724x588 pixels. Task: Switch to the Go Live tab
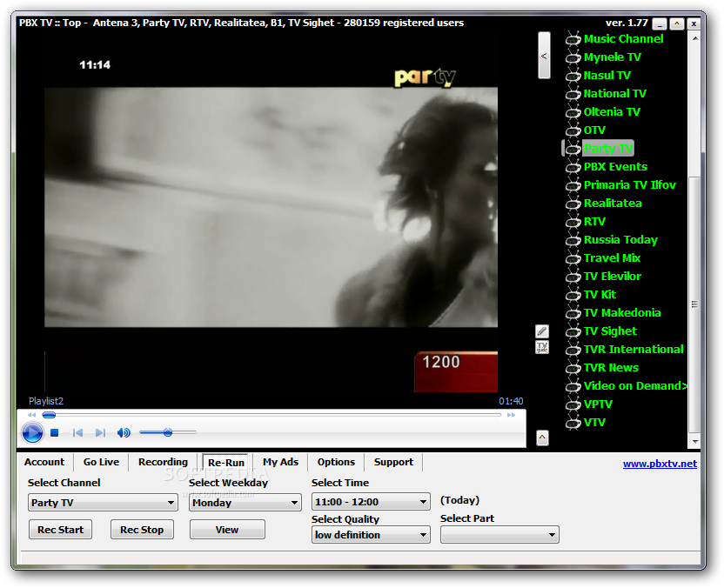point(101,462)
